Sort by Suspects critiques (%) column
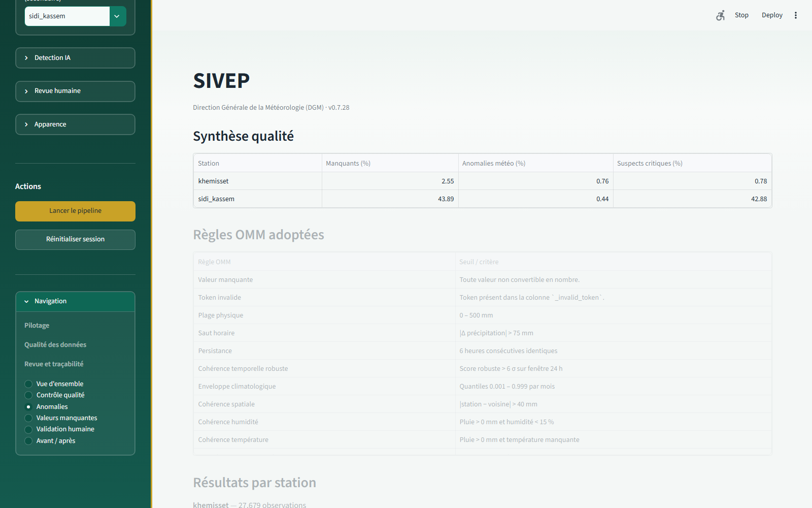 coord(692,163)
